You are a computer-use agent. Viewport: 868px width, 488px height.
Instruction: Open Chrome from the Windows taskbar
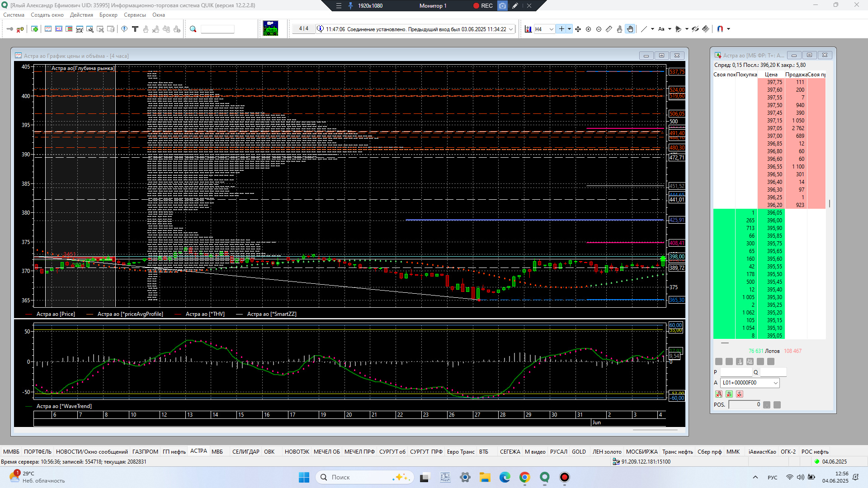[x=524, y=477]
